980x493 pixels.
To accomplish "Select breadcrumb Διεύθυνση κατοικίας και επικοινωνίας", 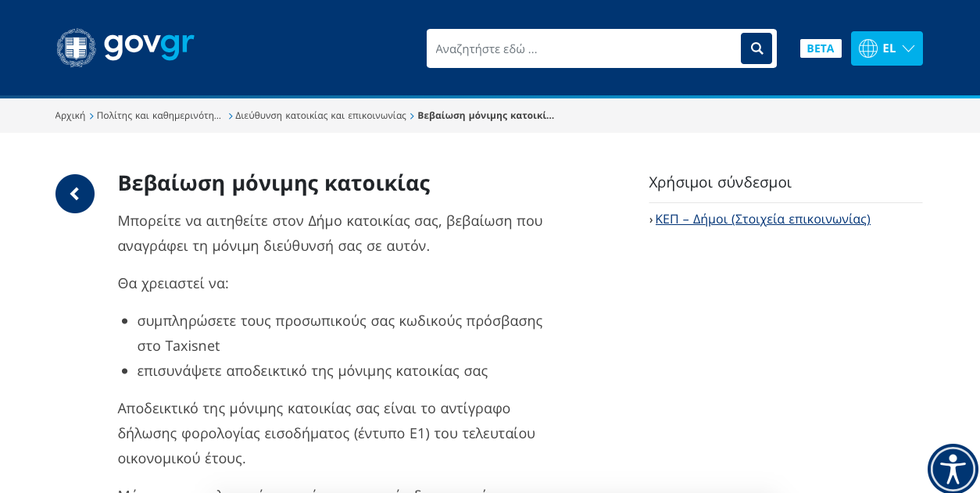I will click(320, 115).
